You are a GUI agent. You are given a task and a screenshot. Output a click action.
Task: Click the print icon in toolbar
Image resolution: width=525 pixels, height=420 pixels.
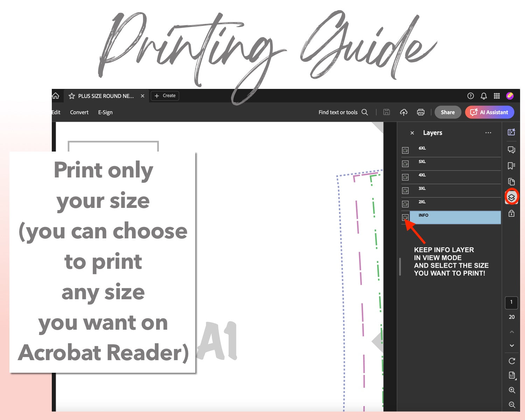click(421, 112)
